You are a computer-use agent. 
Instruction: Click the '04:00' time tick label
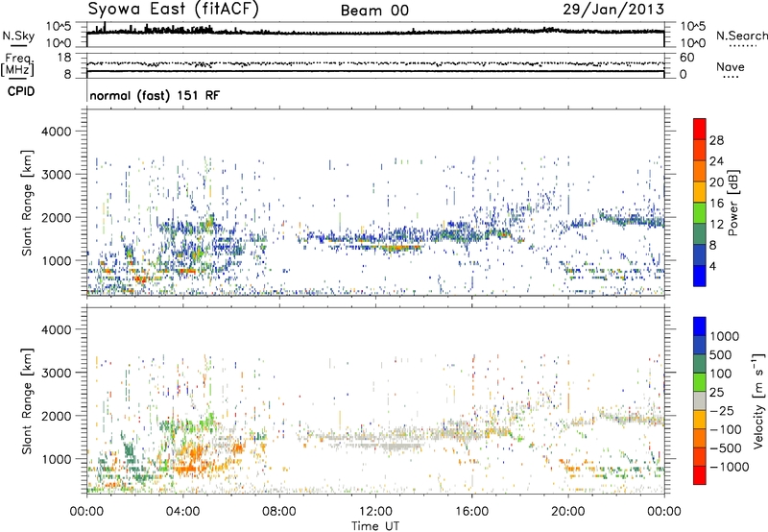pos(182,512)
